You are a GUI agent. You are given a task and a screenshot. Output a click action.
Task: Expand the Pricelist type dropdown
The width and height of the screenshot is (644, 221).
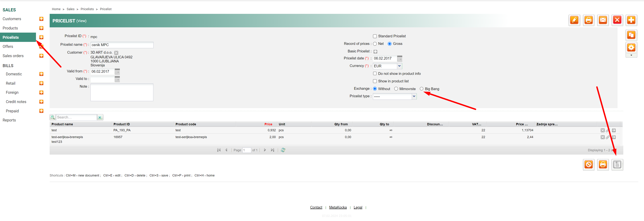414,96
